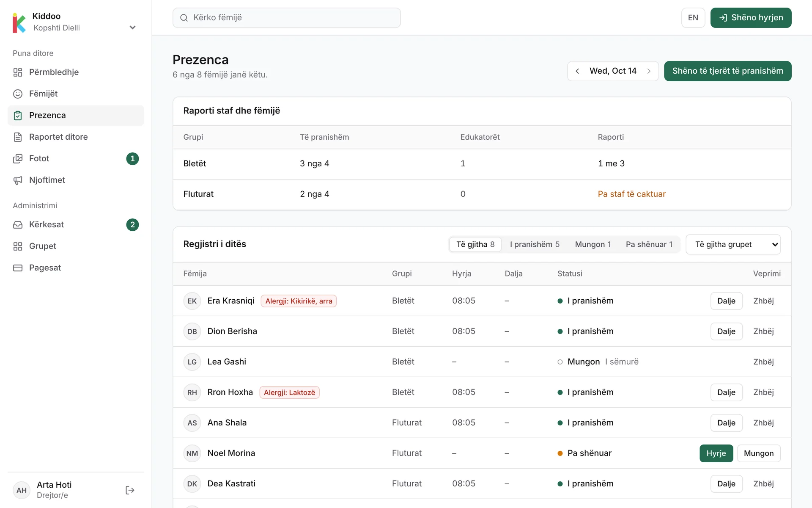Screen dimensions: 812x508
Task: Click the AH avatar of Arta Hoti
Action: point(22,490)
